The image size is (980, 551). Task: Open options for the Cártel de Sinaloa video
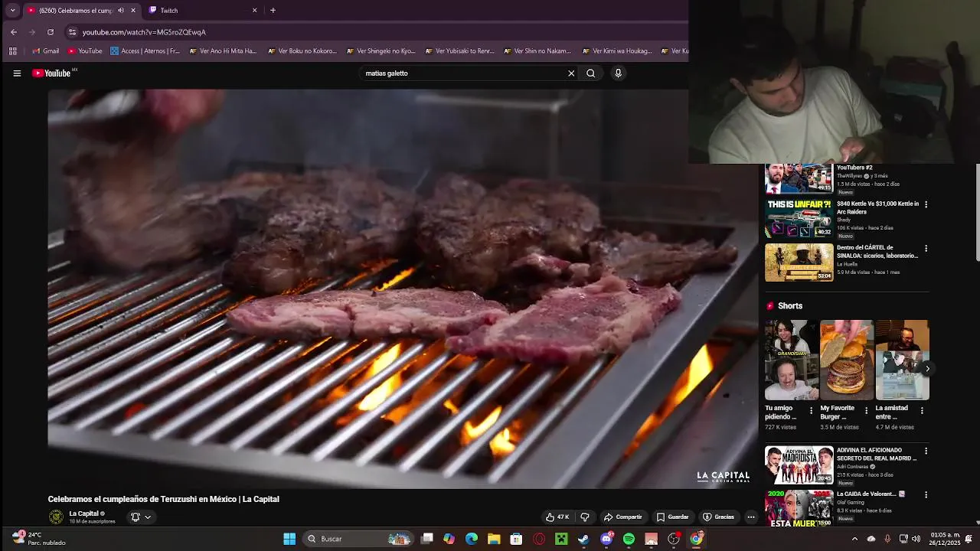click(926, 249)
